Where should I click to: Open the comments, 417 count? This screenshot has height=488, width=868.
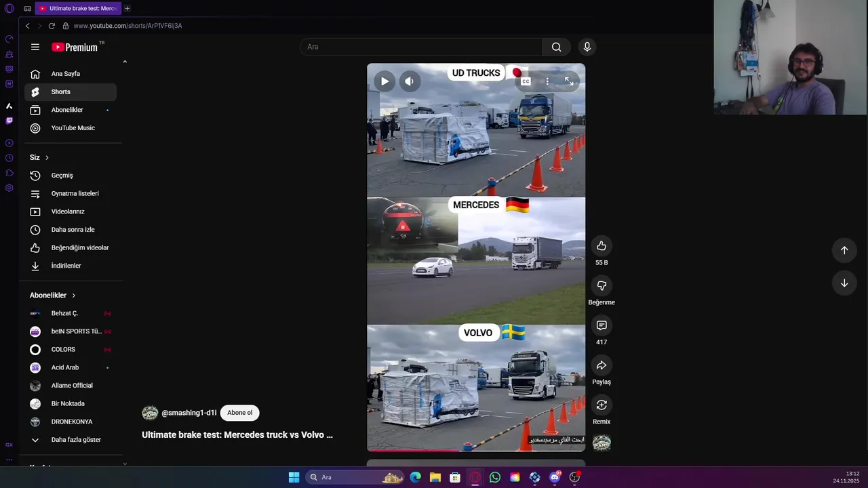click(601, 326)
